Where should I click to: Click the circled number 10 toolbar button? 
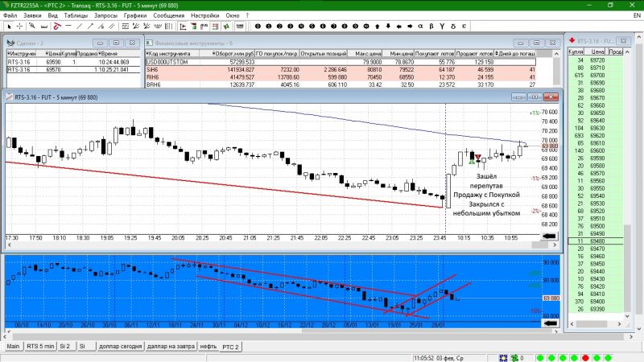[x=366, y=27]
